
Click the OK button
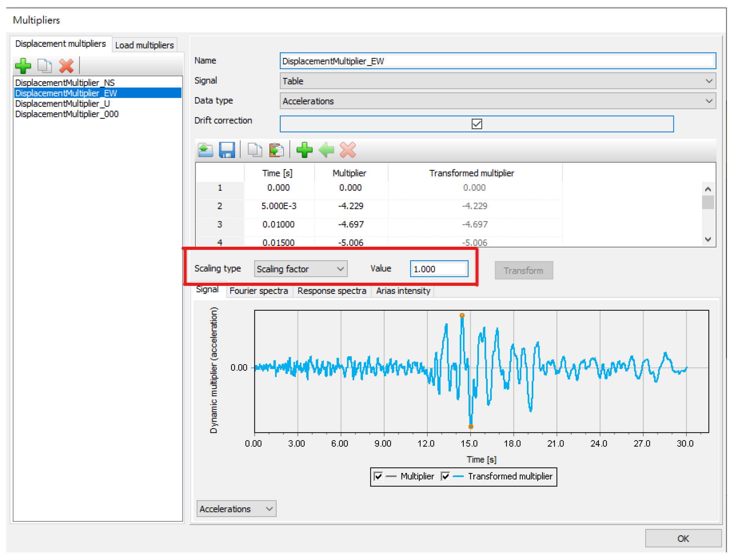pyautogui.click(x=683, y=539)
